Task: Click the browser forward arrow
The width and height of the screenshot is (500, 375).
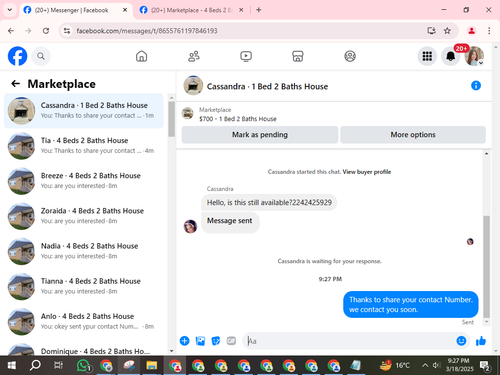Action: 28,31
